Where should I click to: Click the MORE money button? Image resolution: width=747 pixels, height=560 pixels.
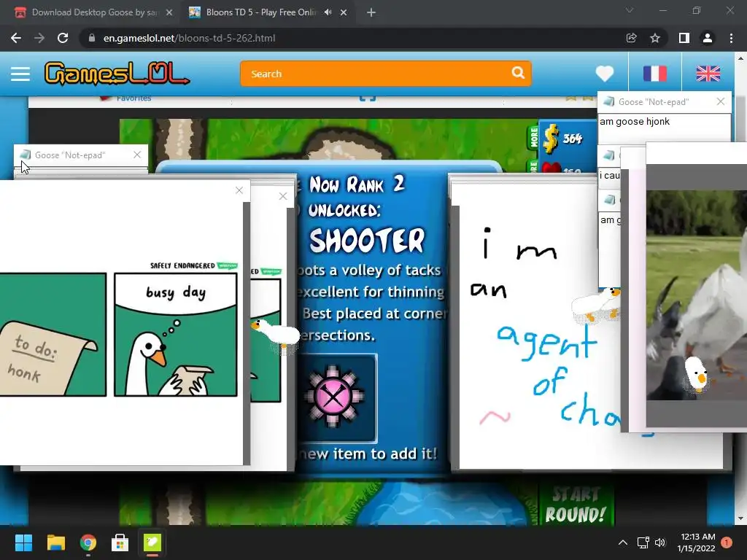click(533, 138)
